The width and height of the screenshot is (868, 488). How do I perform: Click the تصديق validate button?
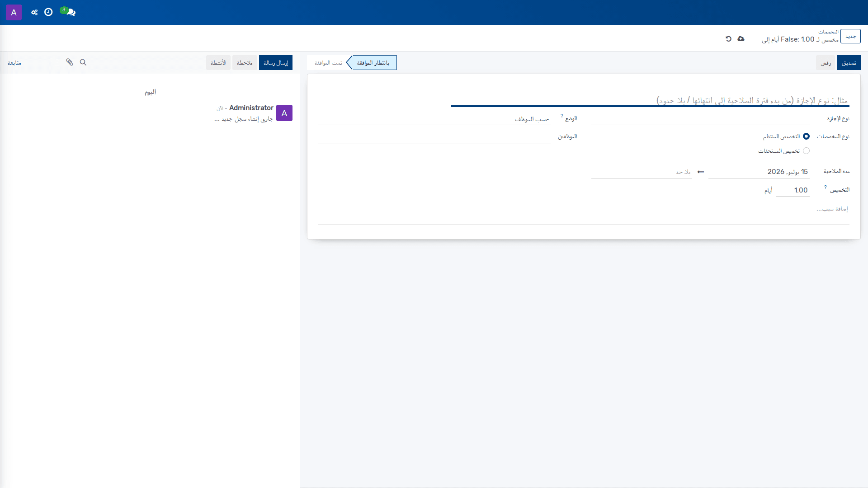[x=849, y=63]
